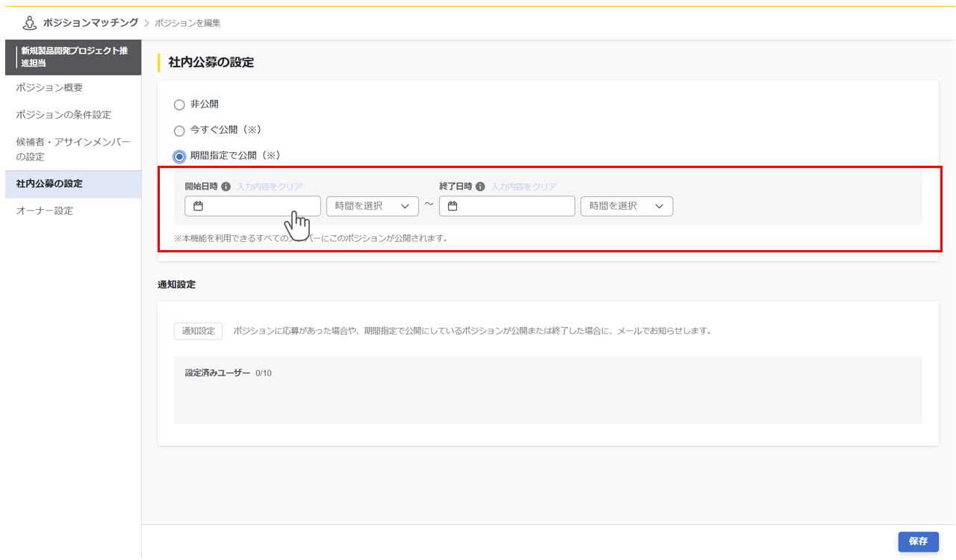The height and width of the screenshot is (560, 956).
Task: Click the info icon next to 終了日時
Action: point(482,187)
